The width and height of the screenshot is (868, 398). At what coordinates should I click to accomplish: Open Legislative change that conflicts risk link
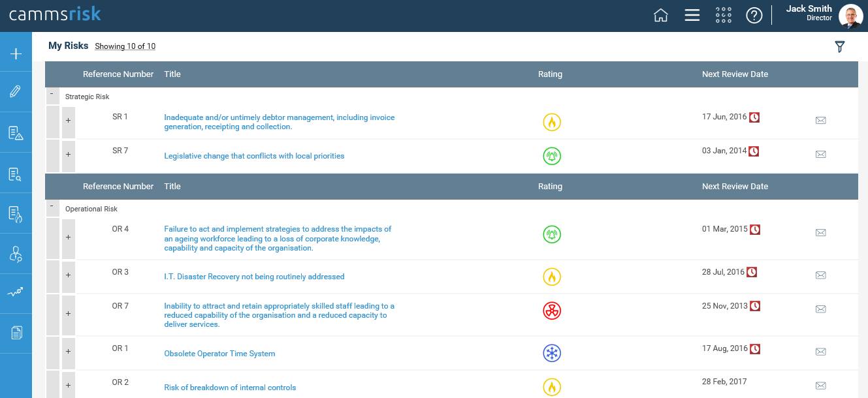tap(254, 156)
